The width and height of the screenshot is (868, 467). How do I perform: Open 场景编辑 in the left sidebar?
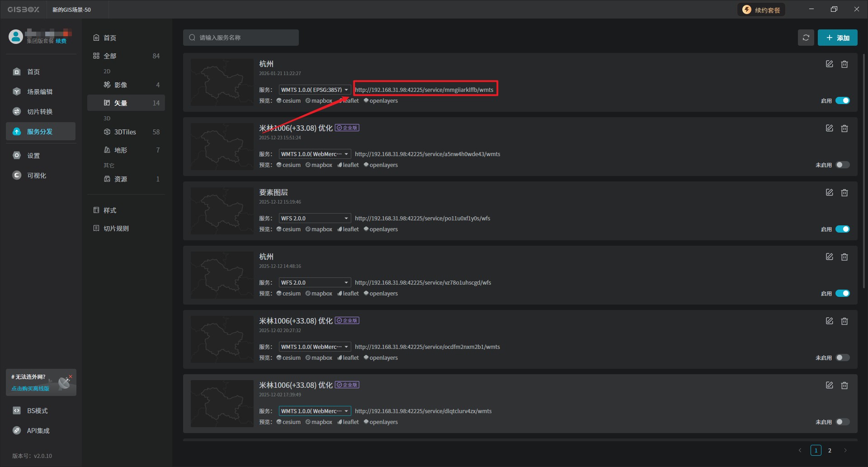click(40, 92)
